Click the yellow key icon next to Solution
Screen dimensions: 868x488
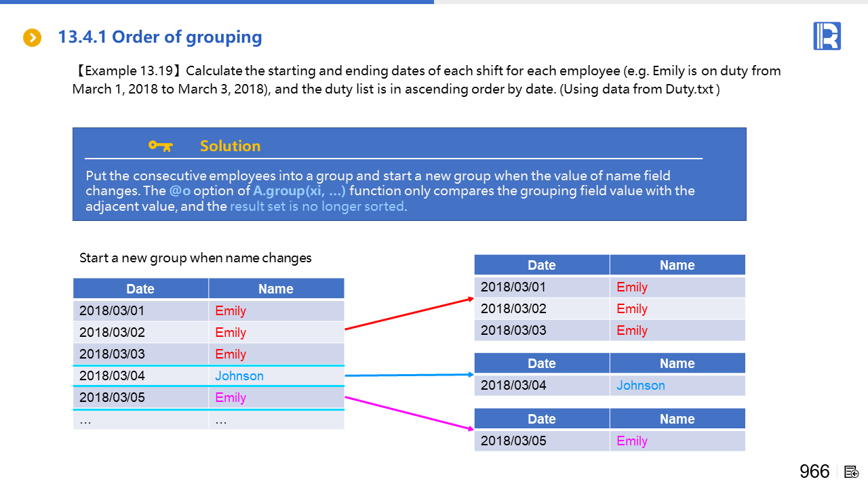[x=161, y=146]
